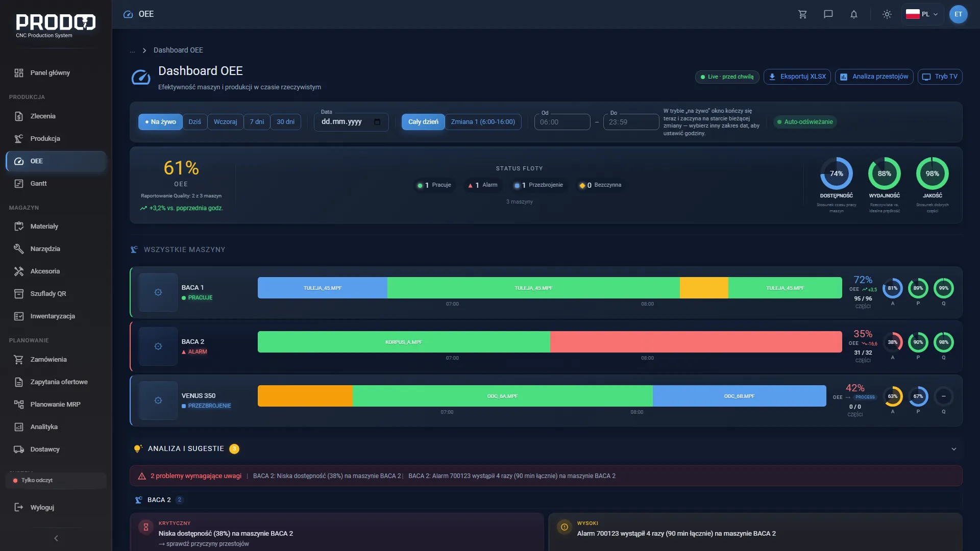Image resolution: width=980 pixels, height=551 pixels.
Task: Click the Inwentaryzacja icon
Action: 19,316
